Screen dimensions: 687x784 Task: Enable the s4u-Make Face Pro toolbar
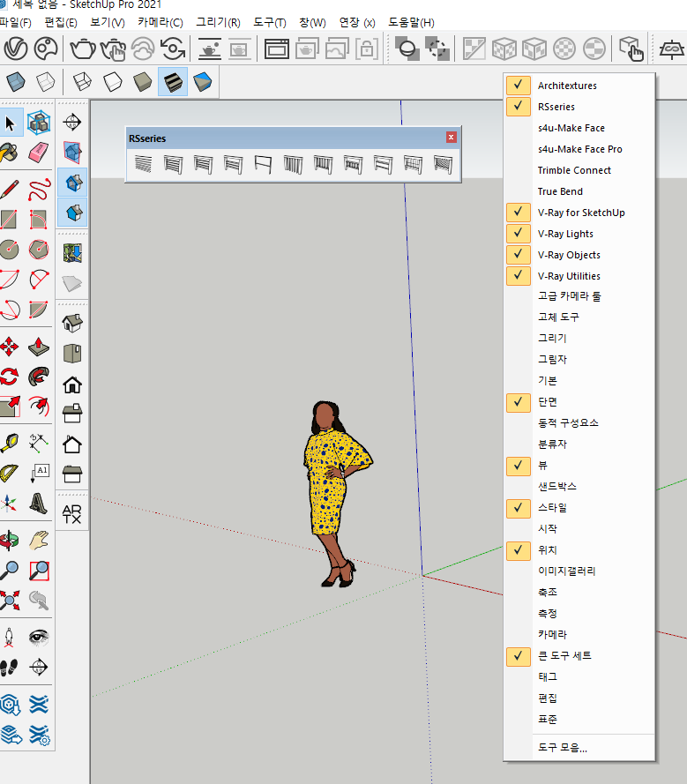pos(579,149)
